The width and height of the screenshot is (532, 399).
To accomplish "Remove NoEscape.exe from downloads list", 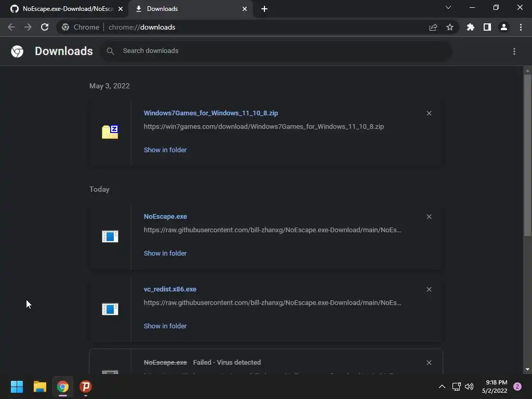I will (429, 217).
